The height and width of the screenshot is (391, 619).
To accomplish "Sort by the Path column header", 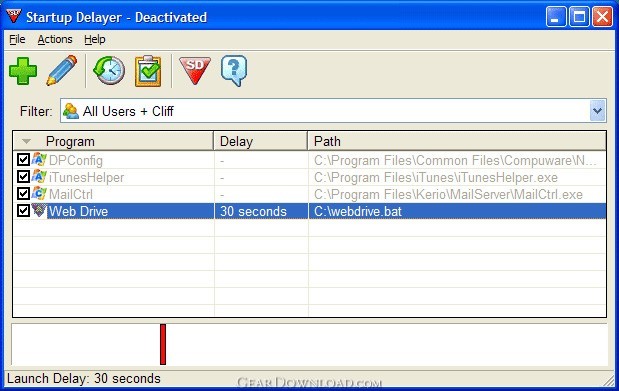I will click(x=457, y=141).
